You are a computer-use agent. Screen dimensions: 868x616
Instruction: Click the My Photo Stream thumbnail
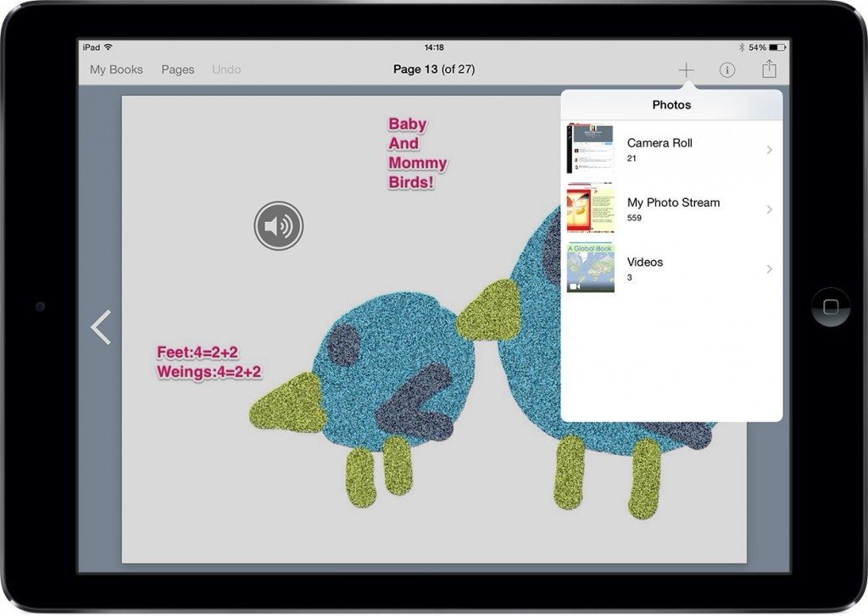(x=591, y=208)
